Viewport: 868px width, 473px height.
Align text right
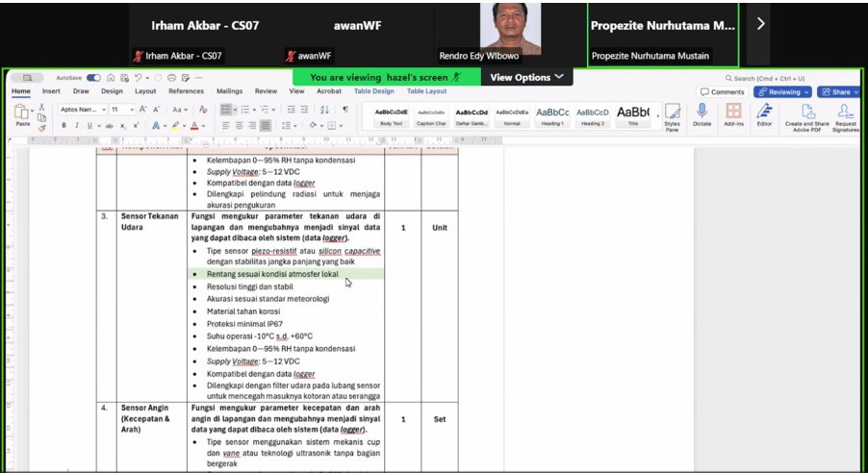tap(252, 126)
